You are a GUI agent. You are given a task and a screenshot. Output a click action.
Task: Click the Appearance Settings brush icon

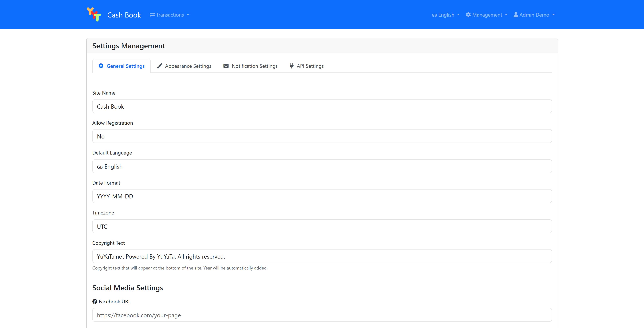click(159, 66)
